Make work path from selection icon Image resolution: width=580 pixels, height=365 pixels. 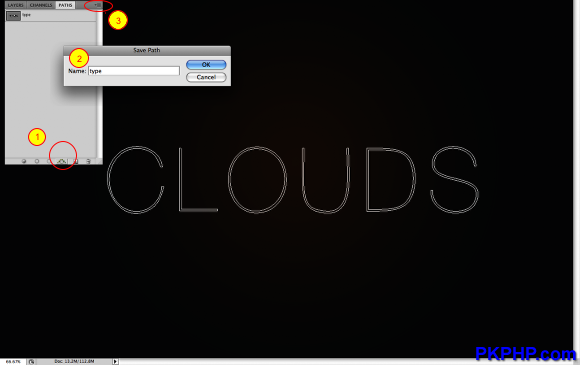[62, 161]
